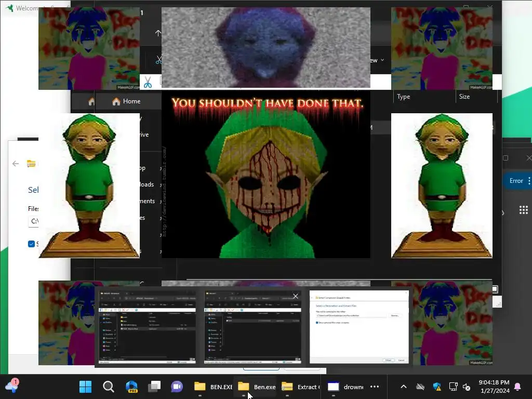The image size is (532, 399).
Task: Expand the hidden tray icons chevron
Action: [x=403, y=387]
